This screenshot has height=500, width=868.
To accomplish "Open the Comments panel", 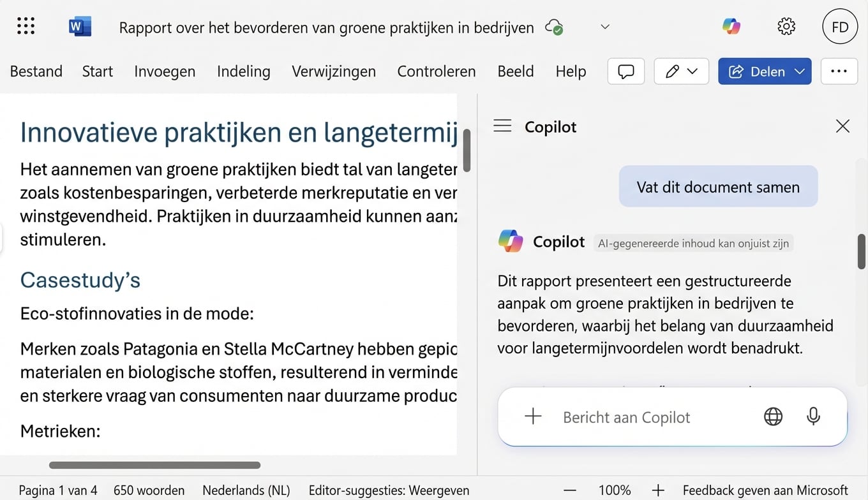I will pos(625,71).
